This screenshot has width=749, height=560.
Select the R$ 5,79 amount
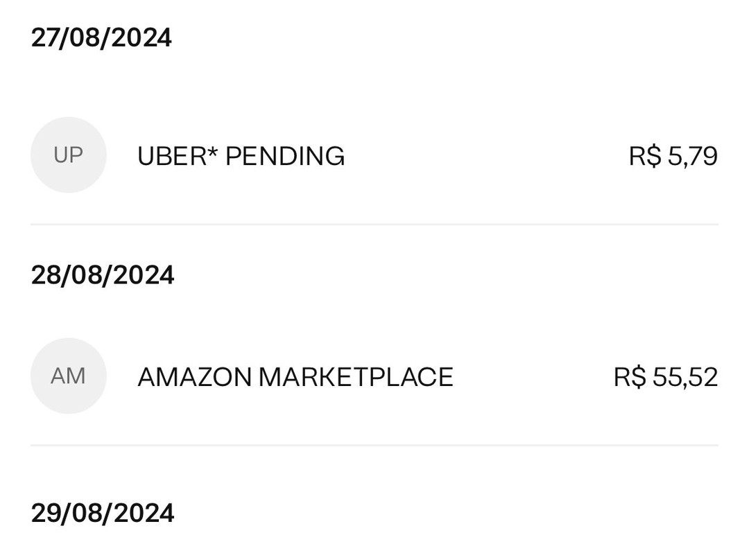[673, 156]
